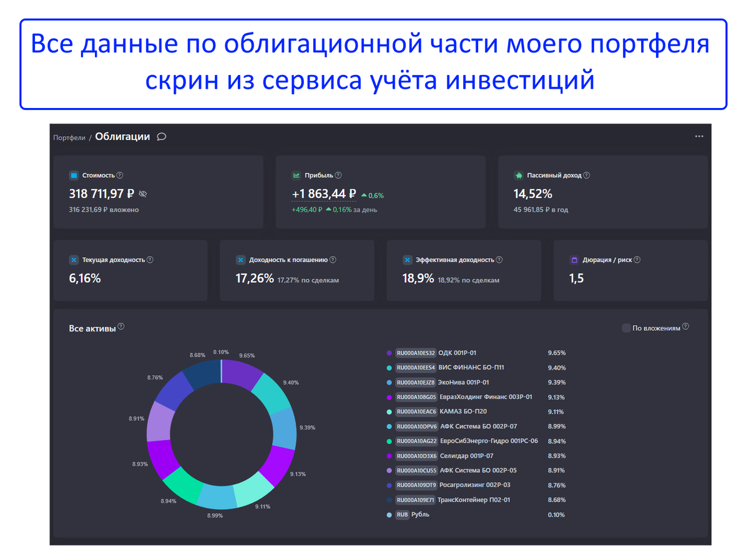Click the 14,52% passive income value
Image resolution: width=749 pixels, height=560 pixels.
533,194
